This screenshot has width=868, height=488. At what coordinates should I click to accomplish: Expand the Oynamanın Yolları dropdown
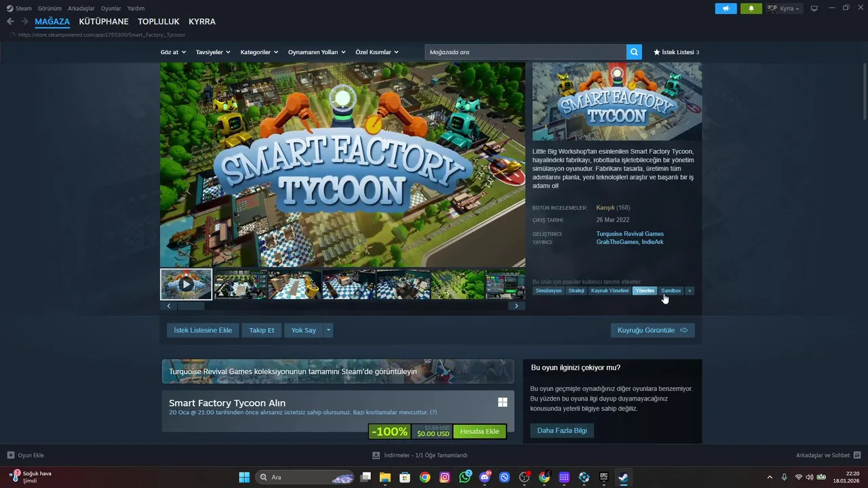coord(317,52)
